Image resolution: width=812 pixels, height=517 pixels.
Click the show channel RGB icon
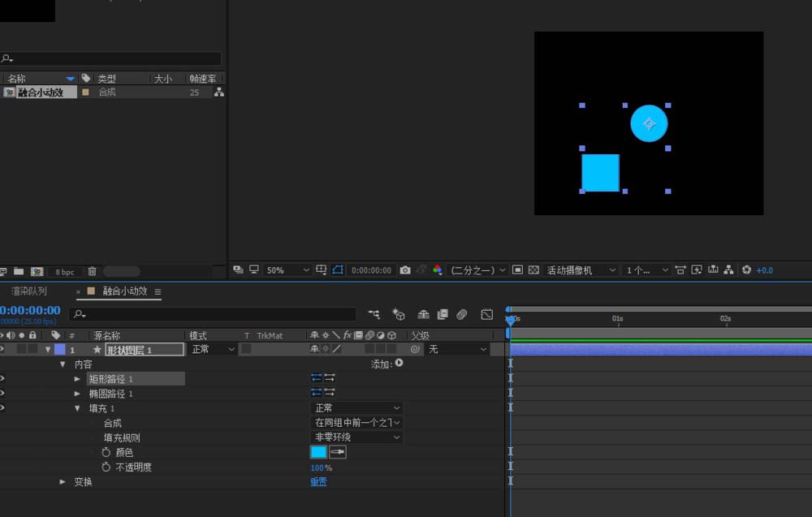(438, 270)
